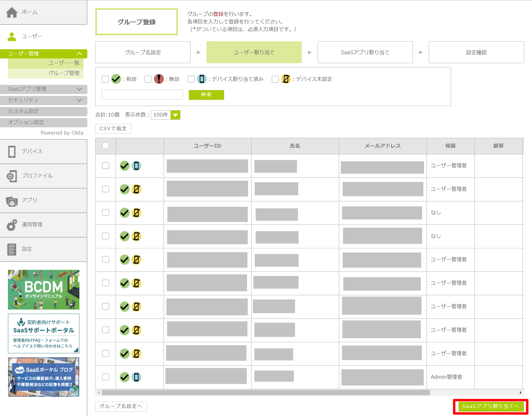Click the green User person icon
This screenshot has height=416, width=532.
click(12, 37)
